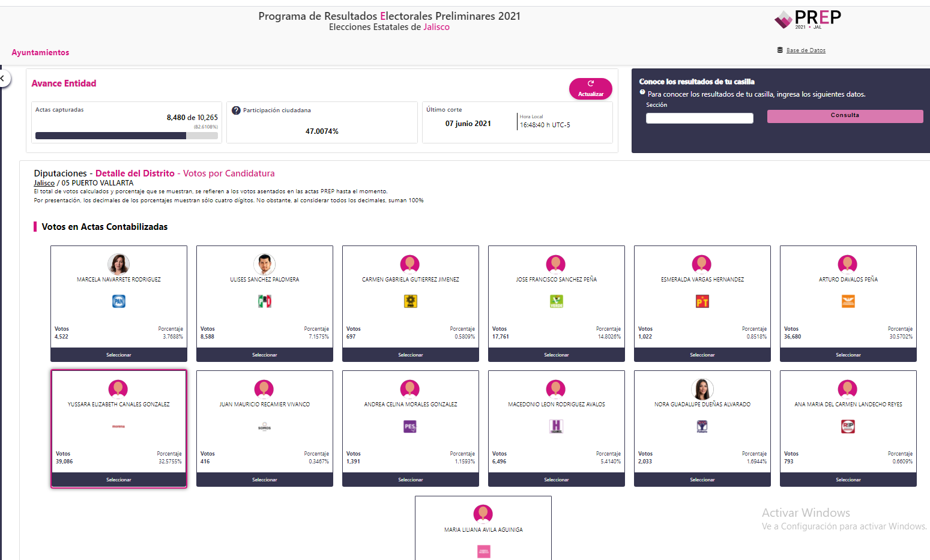This screenshot has height=560, width=930.
Task: Click Arturo Davalos Peña's avatar icon
Action: tap(848, 264)
